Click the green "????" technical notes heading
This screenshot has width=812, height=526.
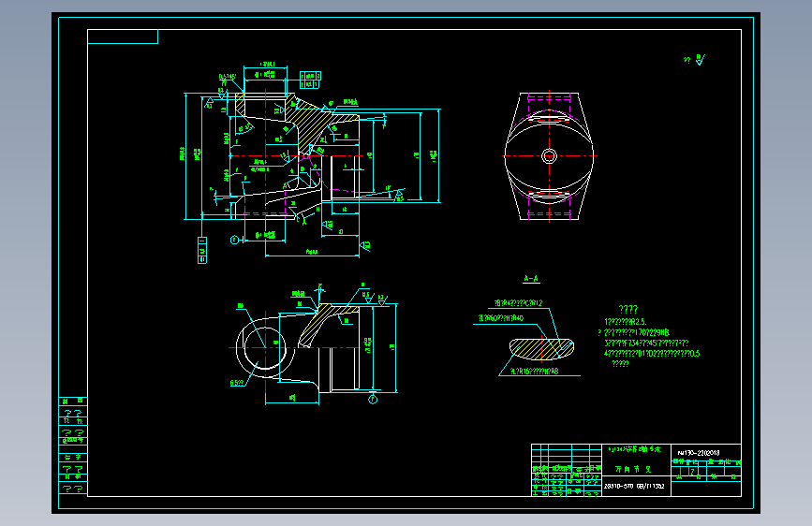628,309
